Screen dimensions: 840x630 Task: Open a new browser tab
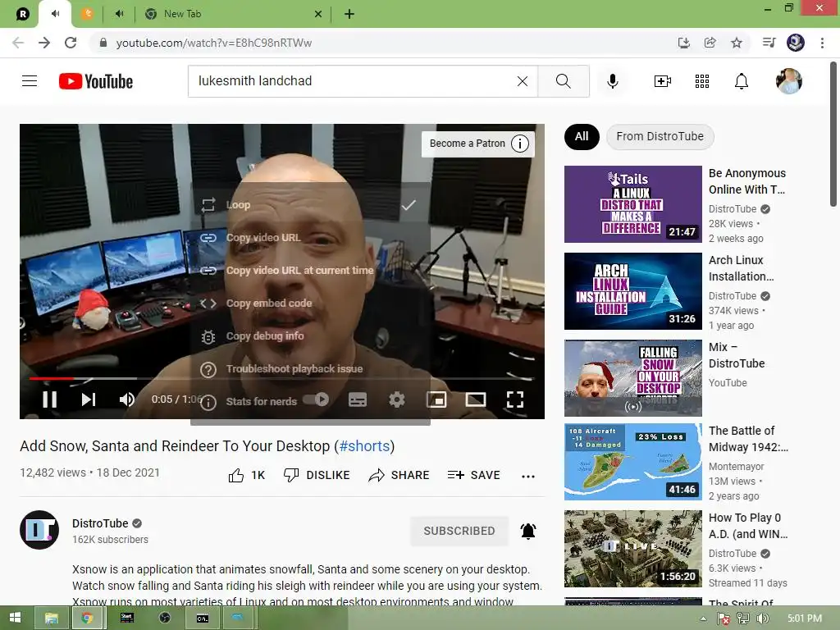coord(349,14)
